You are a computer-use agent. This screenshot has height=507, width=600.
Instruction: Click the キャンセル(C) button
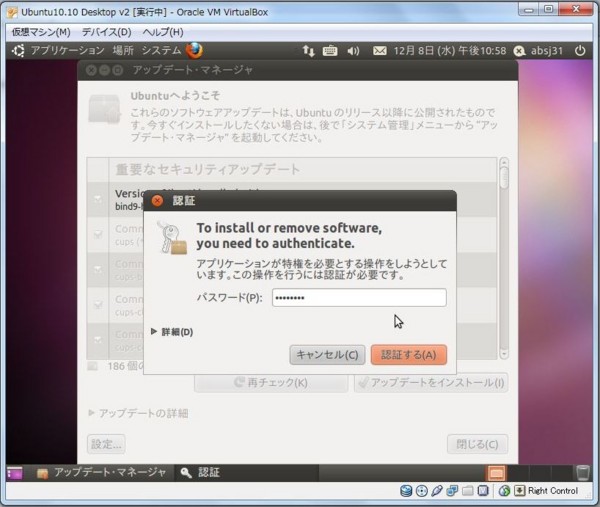(x=327, y=355)
